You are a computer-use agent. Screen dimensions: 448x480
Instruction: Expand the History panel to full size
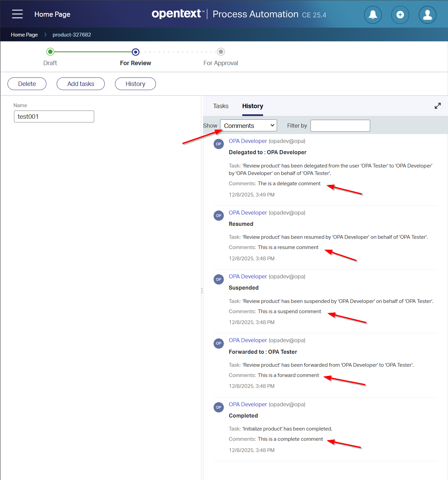pyautogui.click(x=437, y=106)
